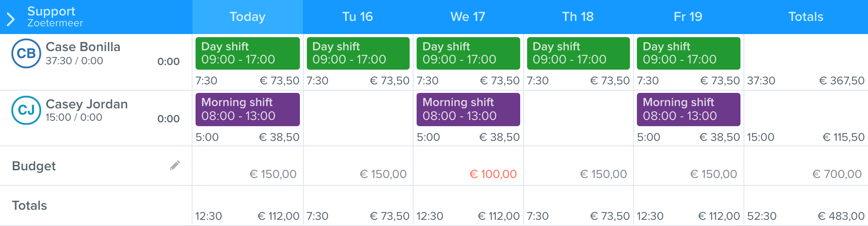Click Casey Jordan's empty Tuesday cell

point(358,118)
